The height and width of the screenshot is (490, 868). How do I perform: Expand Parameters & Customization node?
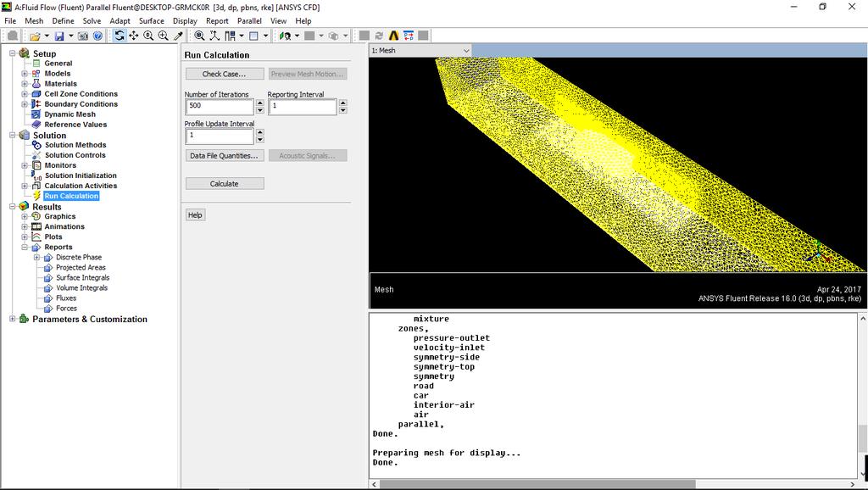pos(12,319)
